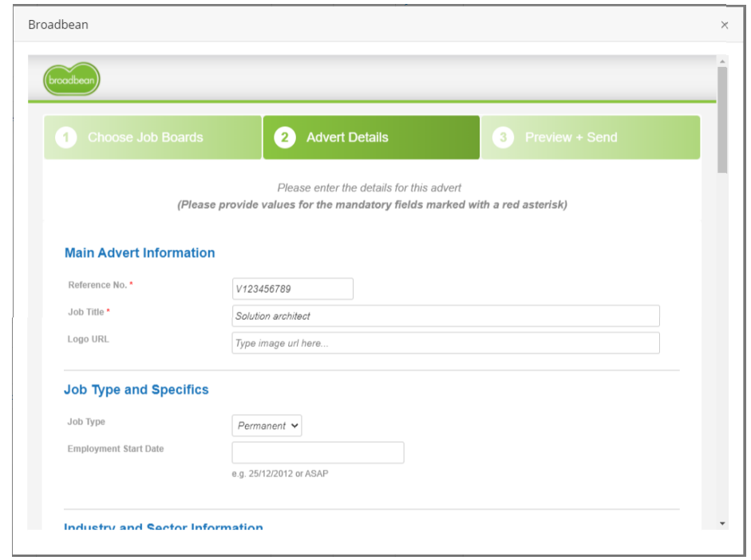Screen dimensions: 751x560
Task: Select the Advert Details step
Action: point(371,137)
